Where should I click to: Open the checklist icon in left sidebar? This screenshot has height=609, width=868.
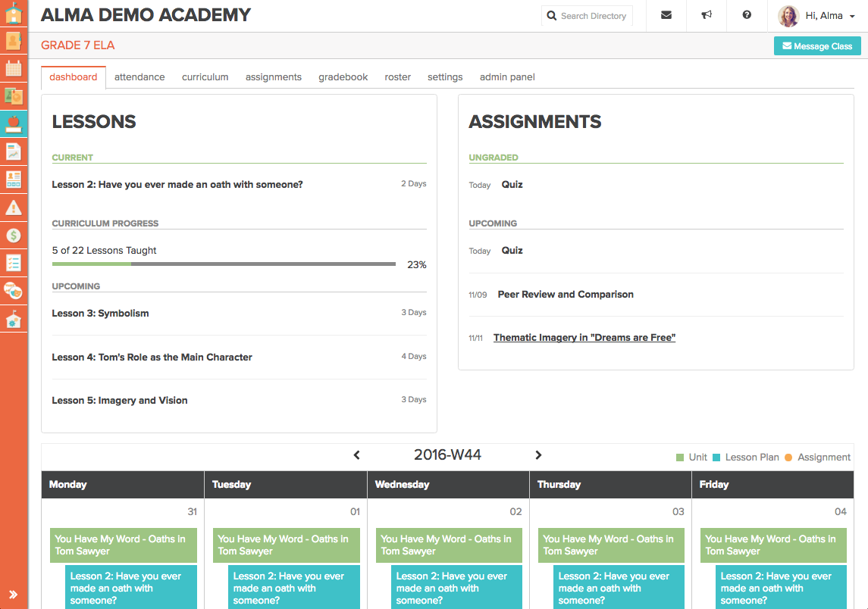tap(14, 263)
